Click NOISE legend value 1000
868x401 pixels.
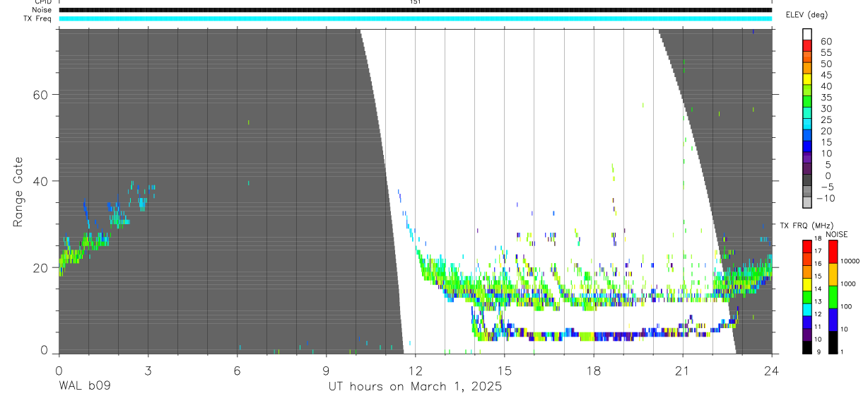tap(848, 284)
